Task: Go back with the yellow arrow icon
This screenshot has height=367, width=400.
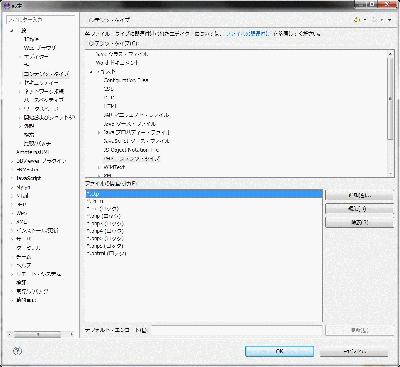Action: coord(358,20)
